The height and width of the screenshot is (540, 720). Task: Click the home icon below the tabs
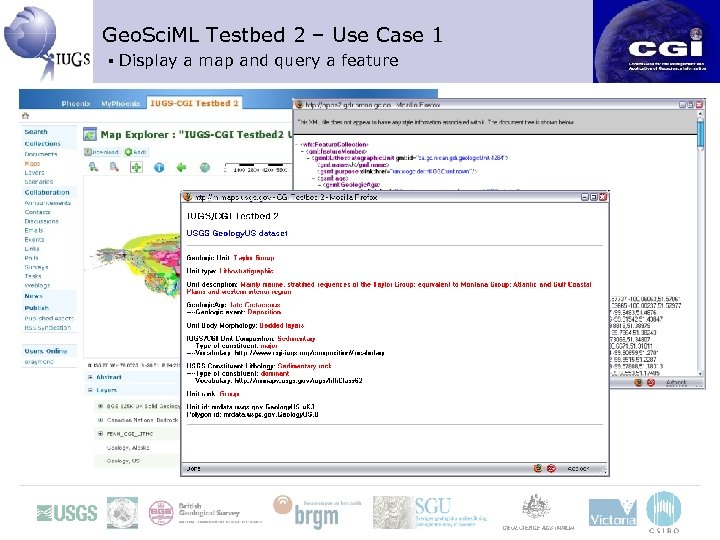click(x=25, y=116)
